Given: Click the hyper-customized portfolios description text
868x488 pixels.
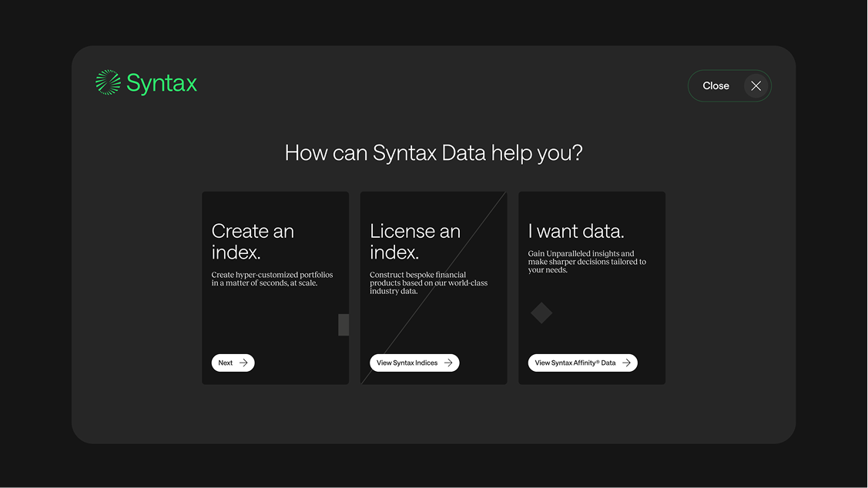Looking at the screenshot, I should 272,279.
